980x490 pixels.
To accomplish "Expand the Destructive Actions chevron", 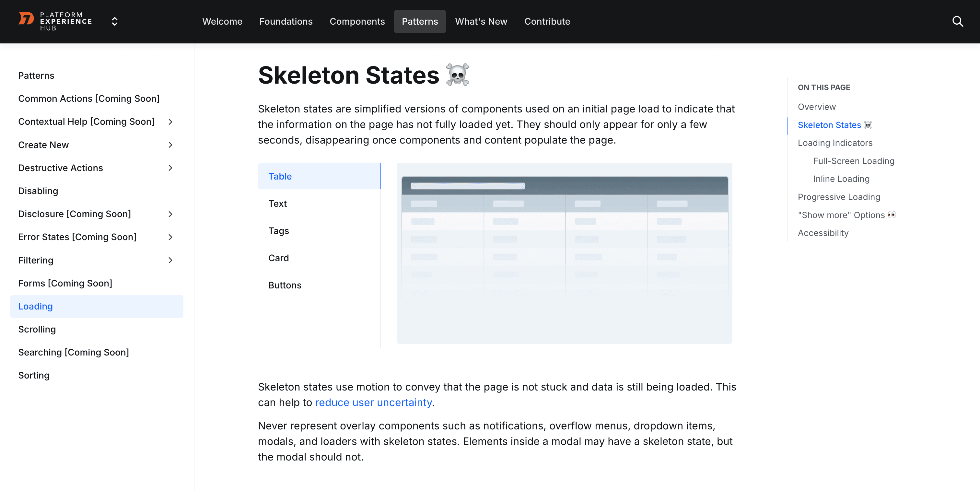I will coord(170,168).
